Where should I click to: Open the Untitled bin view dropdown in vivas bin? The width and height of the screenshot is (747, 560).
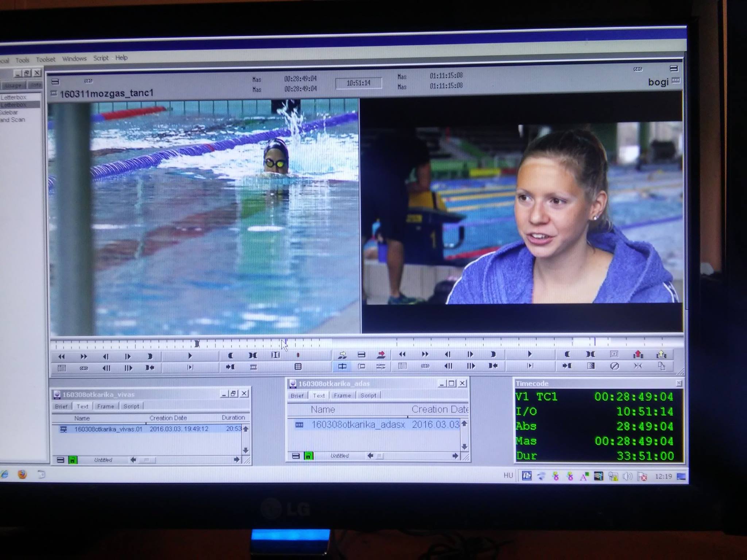[103, 460]
